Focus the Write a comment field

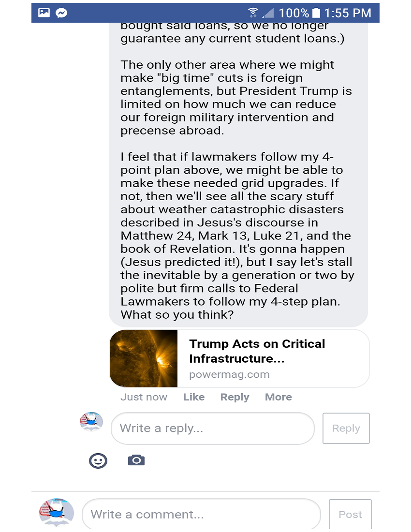tap(201, 514)
